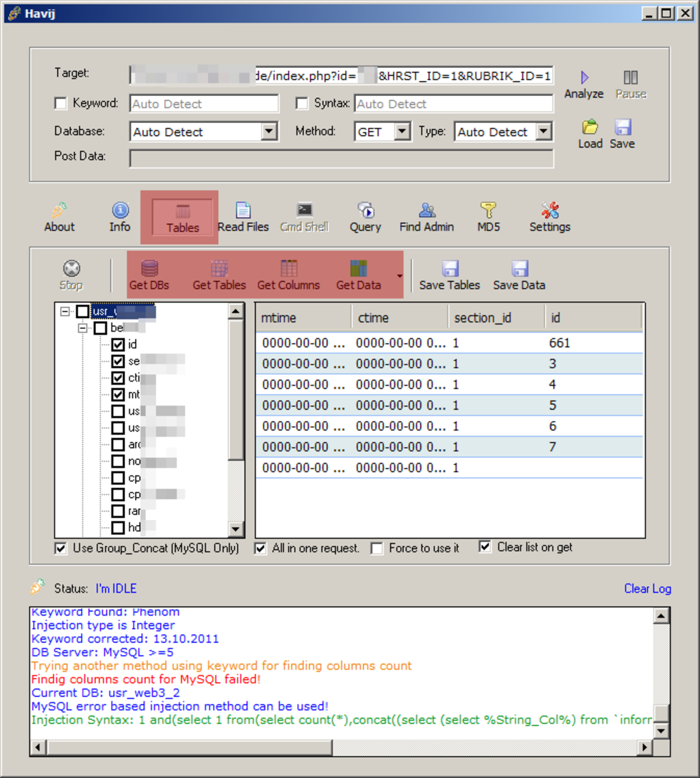Image resolution: width=700 pixels, height=778 pixels.
Task: Enable the Keyword checkbox
Action: tap(61, 103)
